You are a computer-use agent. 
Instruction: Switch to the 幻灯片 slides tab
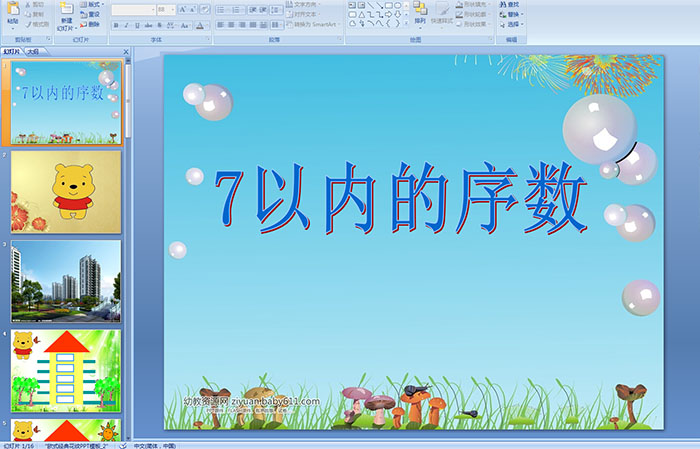12,52
